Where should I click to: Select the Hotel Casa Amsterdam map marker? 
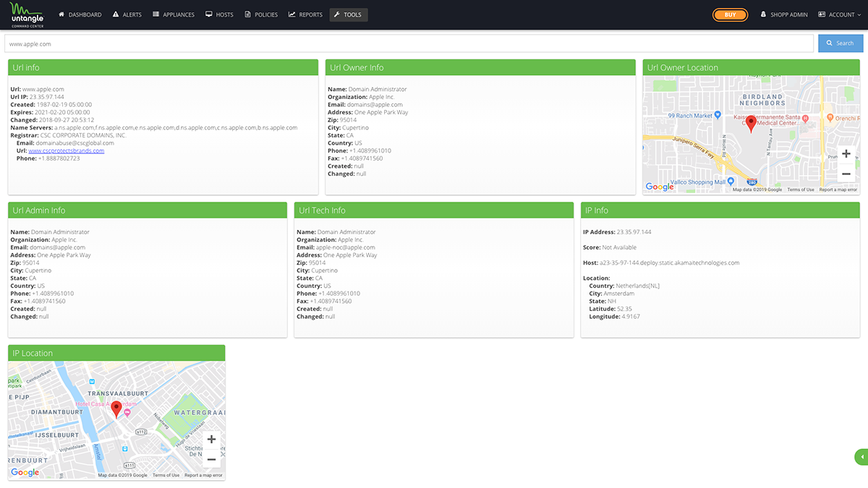[127, 412]
